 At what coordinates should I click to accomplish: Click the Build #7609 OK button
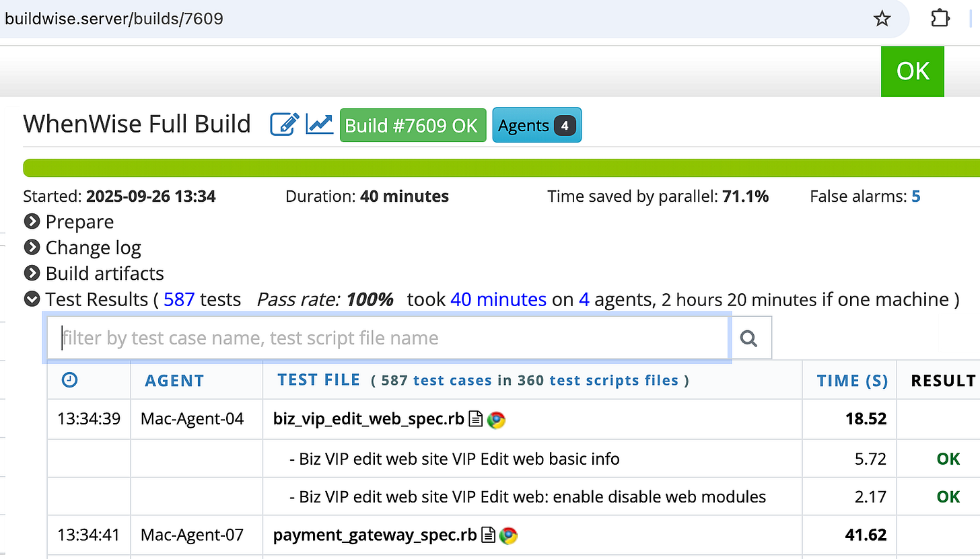(413, 125)
